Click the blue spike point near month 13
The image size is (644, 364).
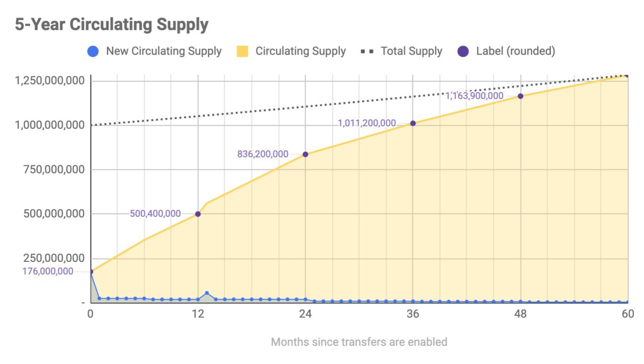click(x=207, y=293)
